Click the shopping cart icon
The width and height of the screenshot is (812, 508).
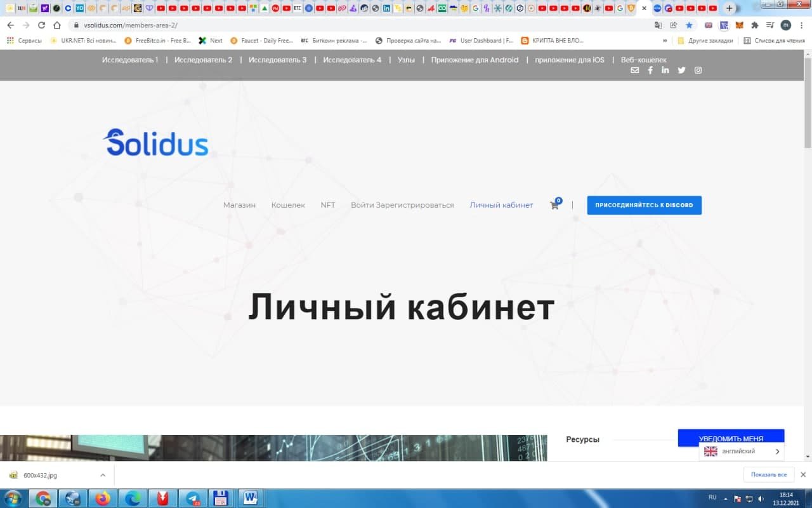[554, 205]
